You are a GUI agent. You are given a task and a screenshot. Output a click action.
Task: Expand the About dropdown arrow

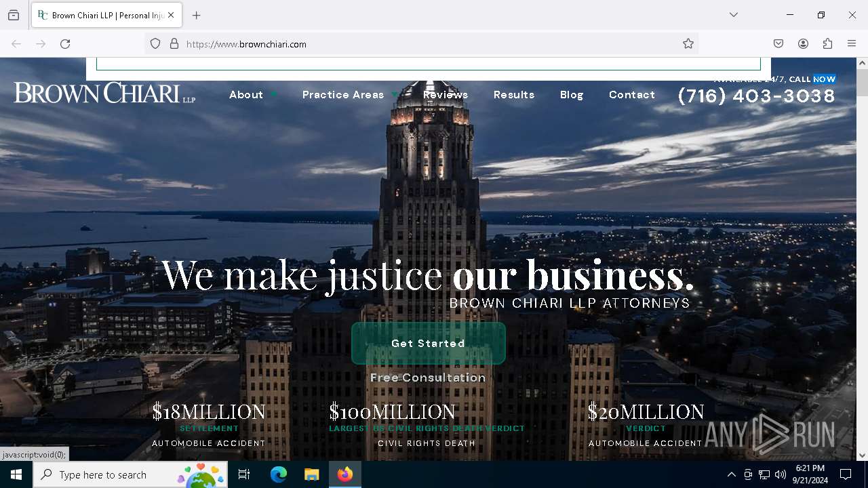tap(273, 95)
